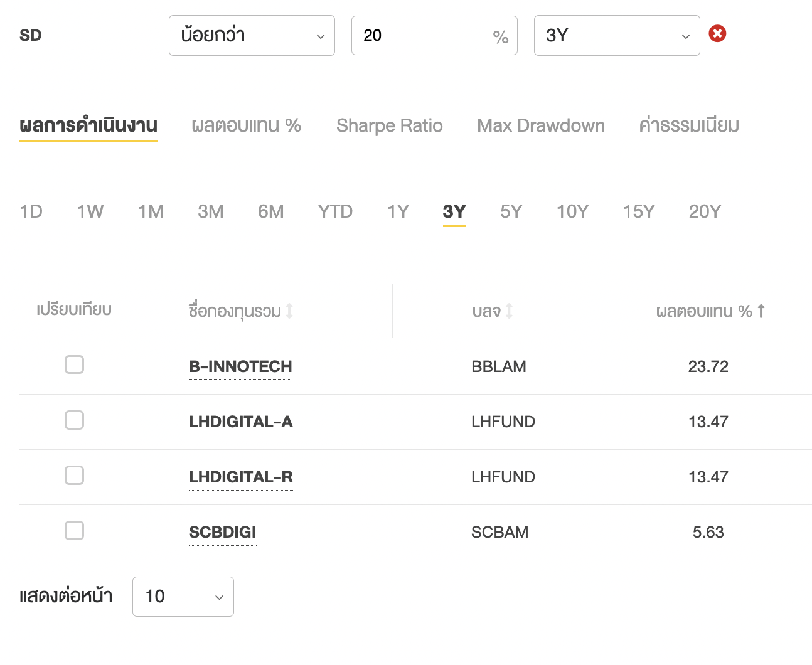Click LHFUND in the LHDIGITAL-R row
The width and height of the screenshot is (812, 665).
503,477
